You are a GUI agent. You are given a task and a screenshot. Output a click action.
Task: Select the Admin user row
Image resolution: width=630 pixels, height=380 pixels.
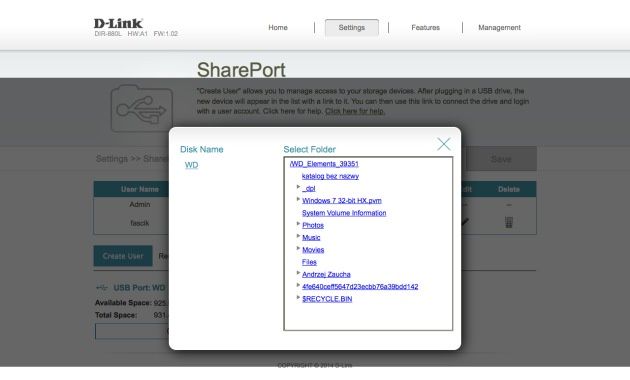point(140,204)
